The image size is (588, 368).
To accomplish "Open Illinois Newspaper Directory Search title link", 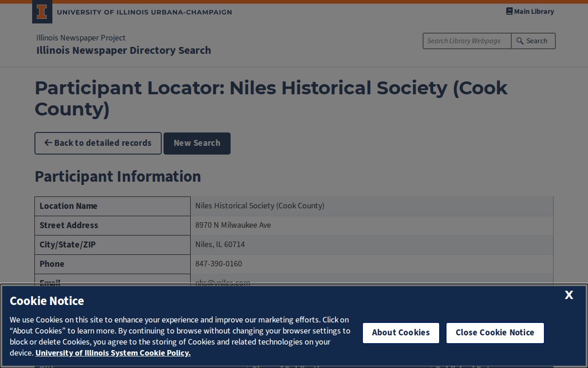I will 124,50.
